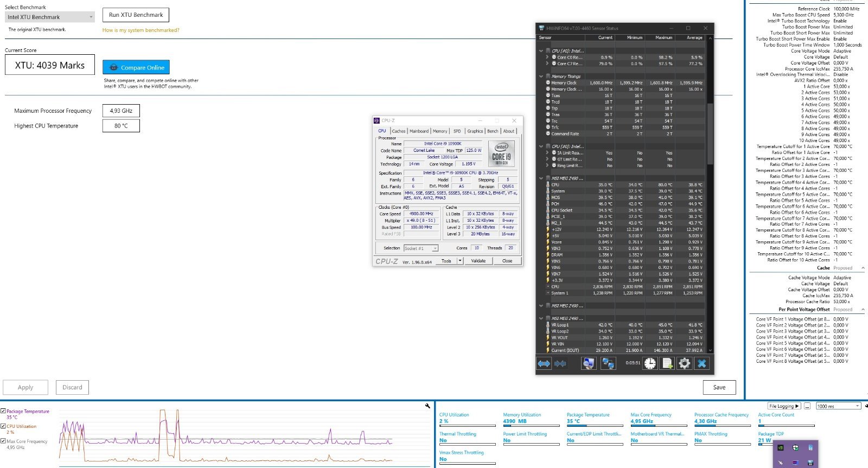This screenshot has height=468, width=868.
Task: Click the graph panel wrench settings icon
Action: [427, 406]
